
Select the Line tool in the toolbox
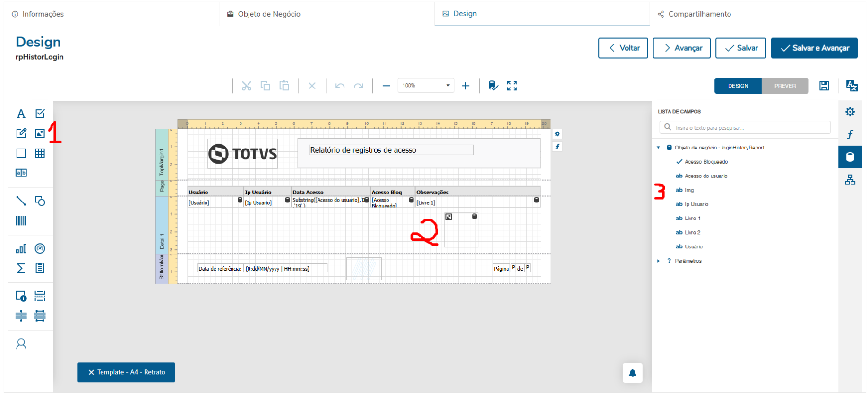pos(21,201)
